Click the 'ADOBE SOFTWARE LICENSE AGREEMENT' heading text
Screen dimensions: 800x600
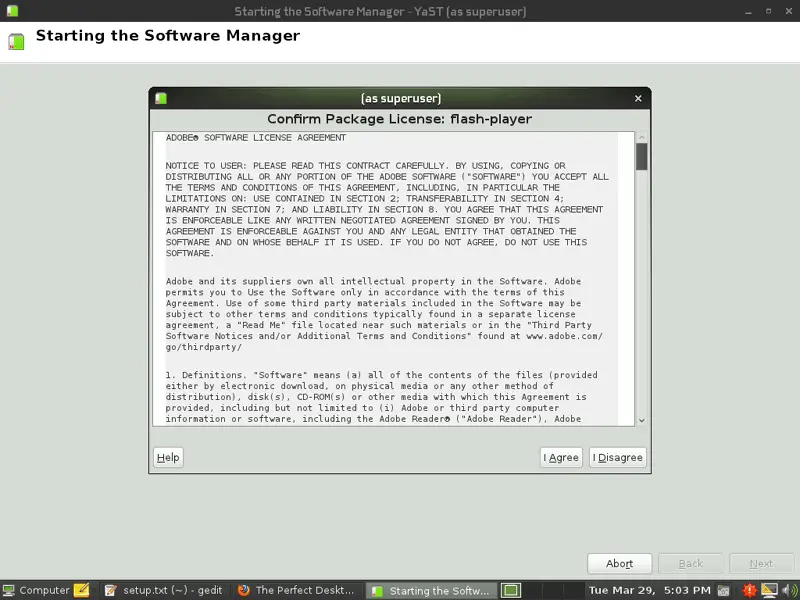pyautogui.click(x=256, y=138)
